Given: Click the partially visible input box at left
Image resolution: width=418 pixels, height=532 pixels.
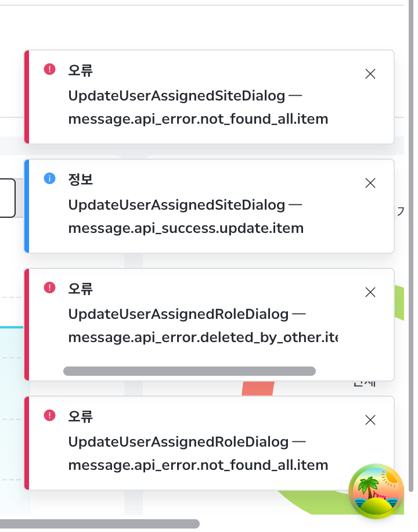Looking at the screenshot, I should coord(8,198).
